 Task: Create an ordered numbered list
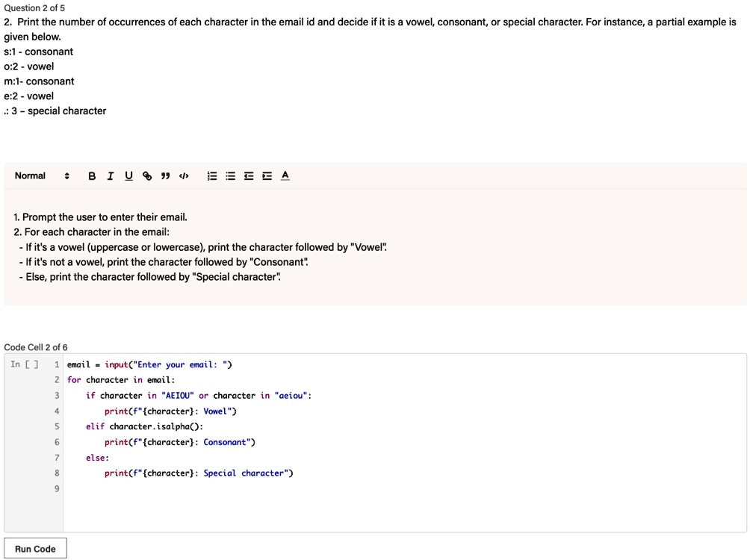(211, 175)
